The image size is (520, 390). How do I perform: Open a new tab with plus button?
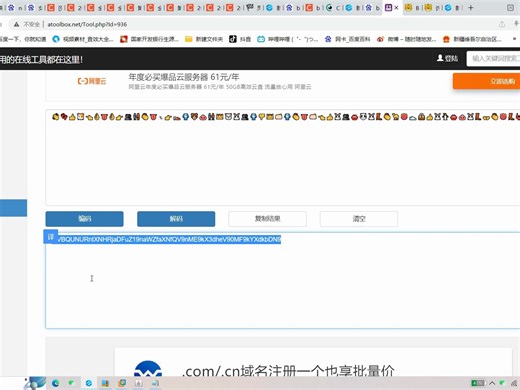[x=471, y=7]
